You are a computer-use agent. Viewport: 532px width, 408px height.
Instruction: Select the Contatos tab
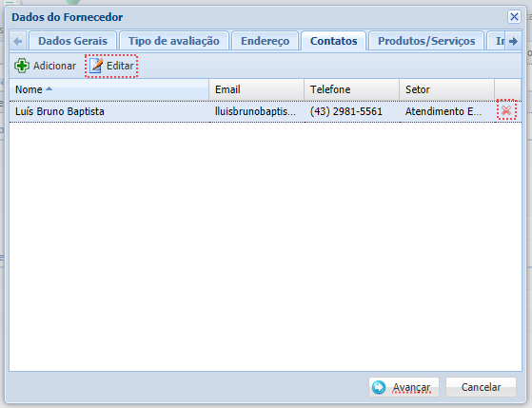(333, 41)
